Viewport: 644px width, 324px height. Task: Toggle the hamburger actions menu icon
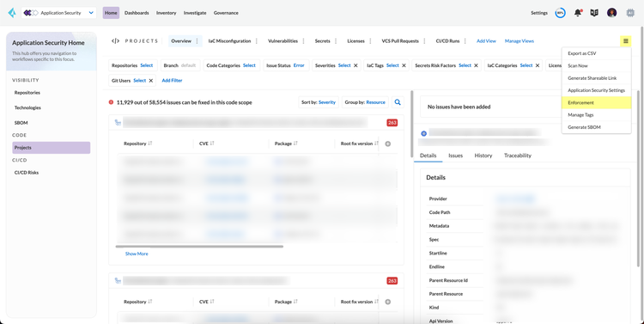point(626,40)
